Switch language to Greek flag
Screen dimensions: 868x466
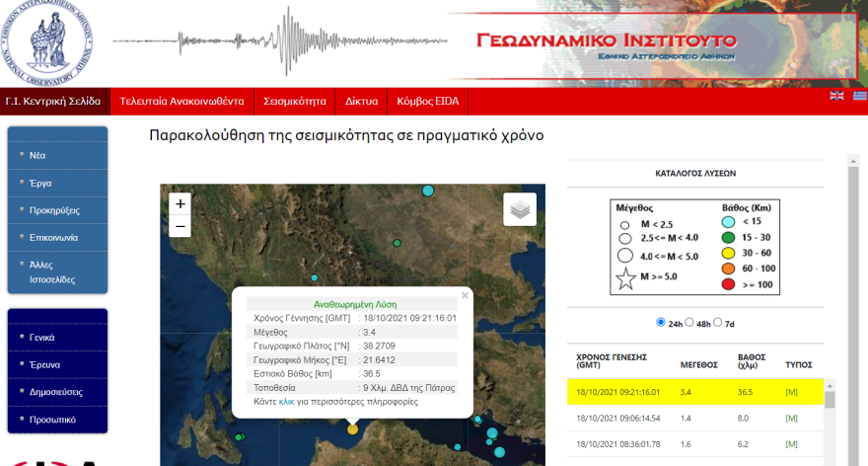pyautogui.click(x=860, y=96)
